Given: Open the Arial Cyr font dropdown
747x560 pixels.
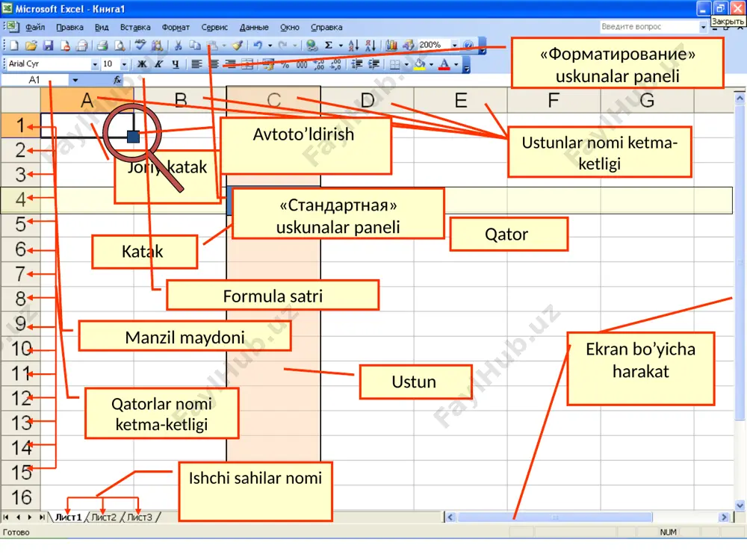Looking at the screenshot, I should point(95,64).
